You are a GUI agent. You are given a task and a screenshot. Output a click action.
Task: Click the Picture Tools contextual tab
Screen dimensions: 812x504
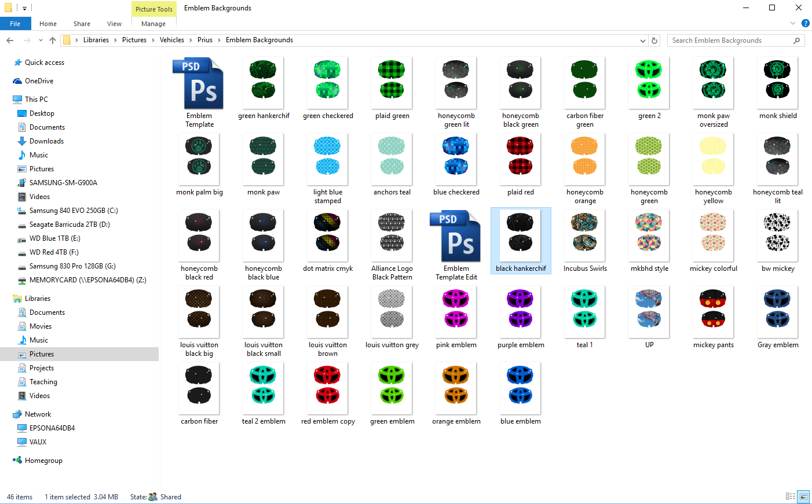click(153, 9)
